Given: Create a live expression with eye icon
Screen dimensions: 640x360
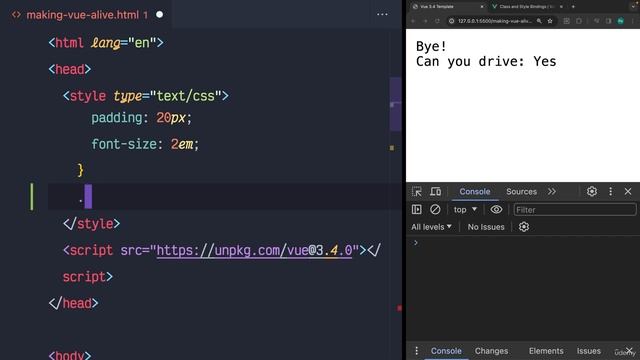Looking at the screenshot, I should (496, 210).
